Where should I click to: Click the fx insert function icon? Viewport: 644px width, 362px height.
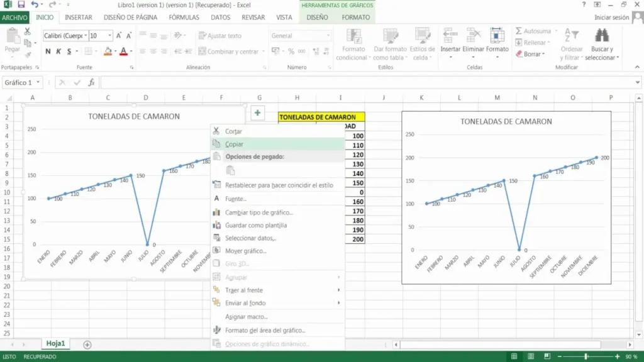pyautogui.click(x=92, y=82)
